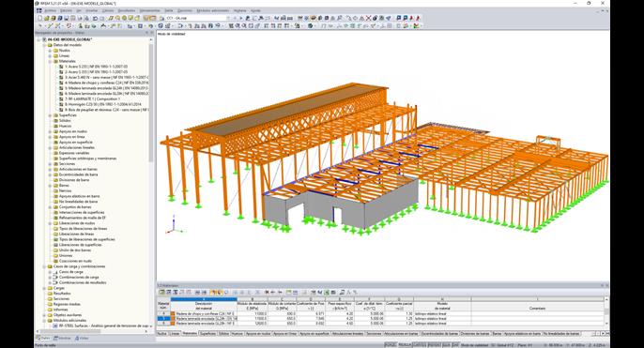Toggle REFENT object snap in status bar

[434, 345]
